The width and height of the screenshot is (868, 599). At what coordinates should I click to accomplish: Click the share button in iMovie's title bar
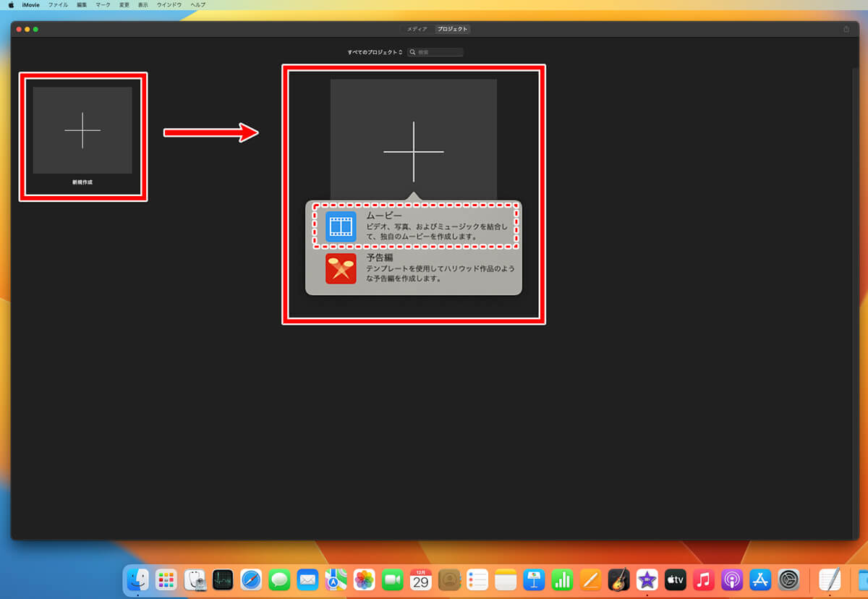[x=846, y=29]
